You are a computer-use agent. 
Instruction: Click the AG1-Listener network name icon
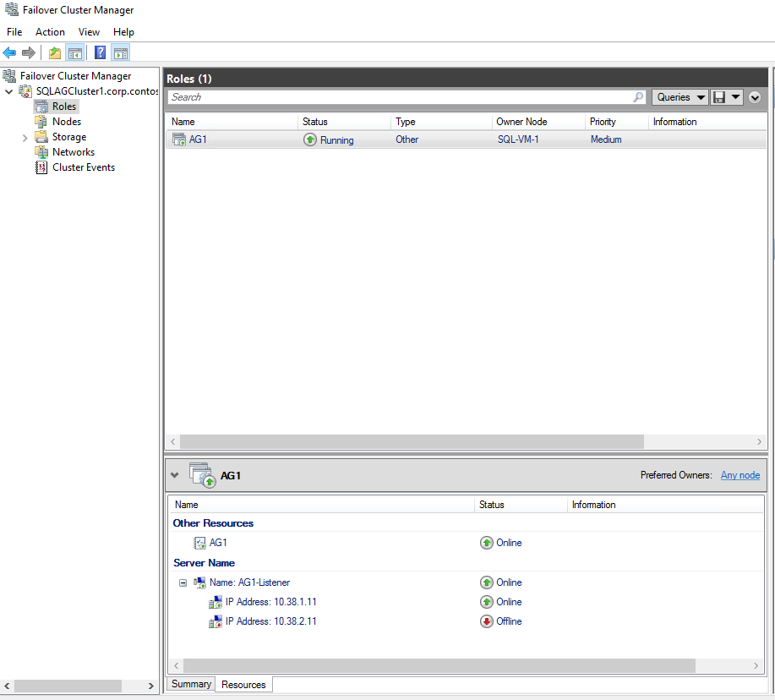click(x=199, y=582)
